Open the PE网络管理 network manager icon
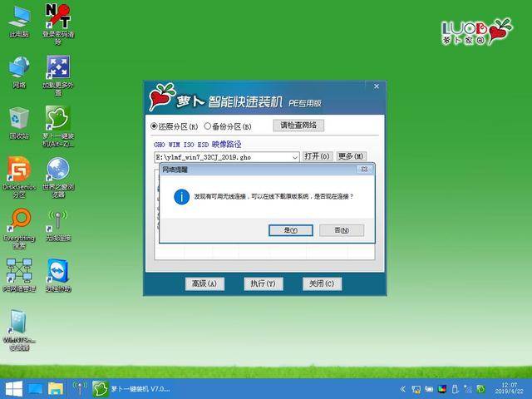 click(19, 275)
